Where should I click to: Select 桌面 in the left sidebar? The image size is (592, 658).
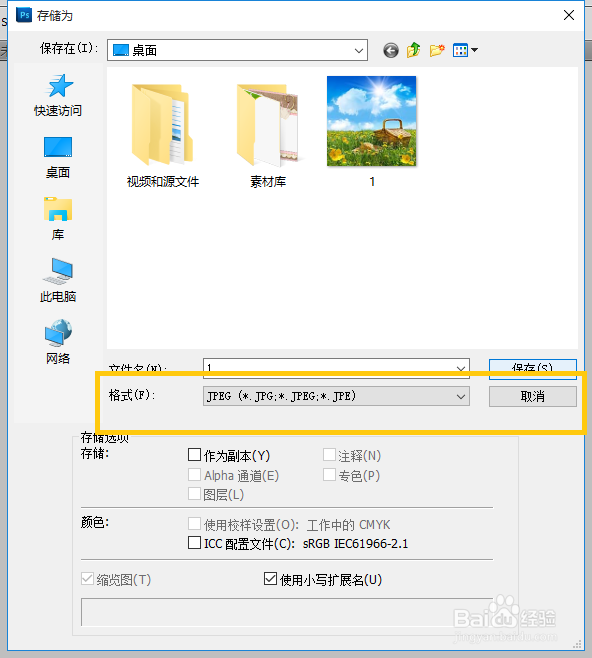coord(58,157)
